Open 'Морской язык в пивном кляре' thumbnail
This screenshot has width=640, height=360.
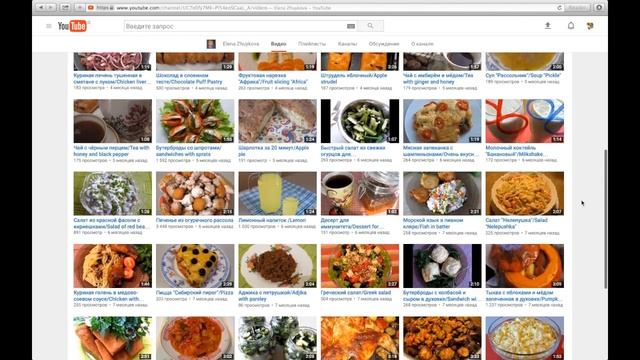pyautogui.click(x=442, y=193)
